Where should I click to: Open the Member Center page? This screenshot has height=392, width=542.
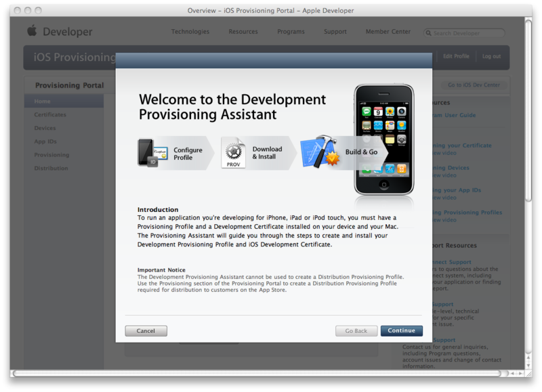pyautogui.click(x=388, y=31)
